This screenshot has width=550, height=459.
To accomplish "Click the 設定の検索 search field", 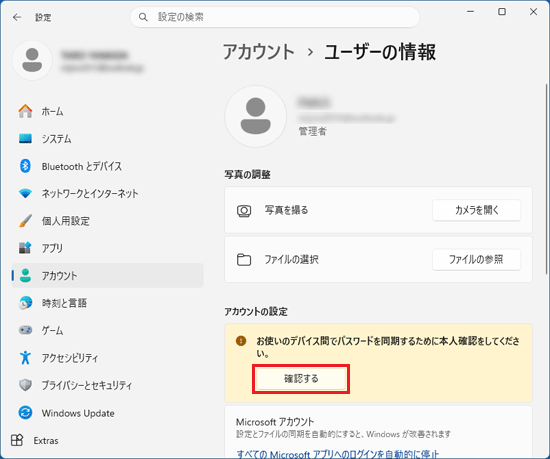I will pos(275,17).
